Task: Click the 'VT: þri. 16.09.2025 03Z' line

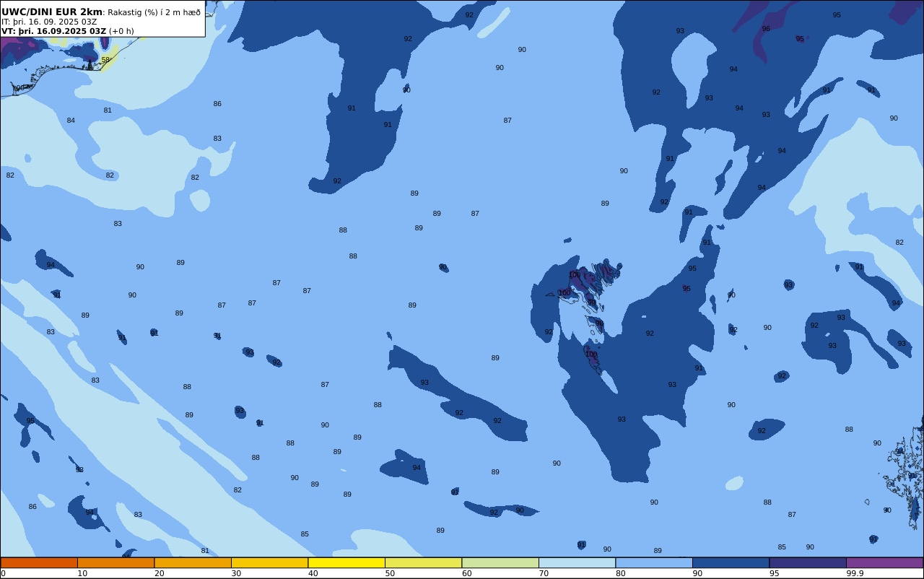Action: [x=54, y=31]
